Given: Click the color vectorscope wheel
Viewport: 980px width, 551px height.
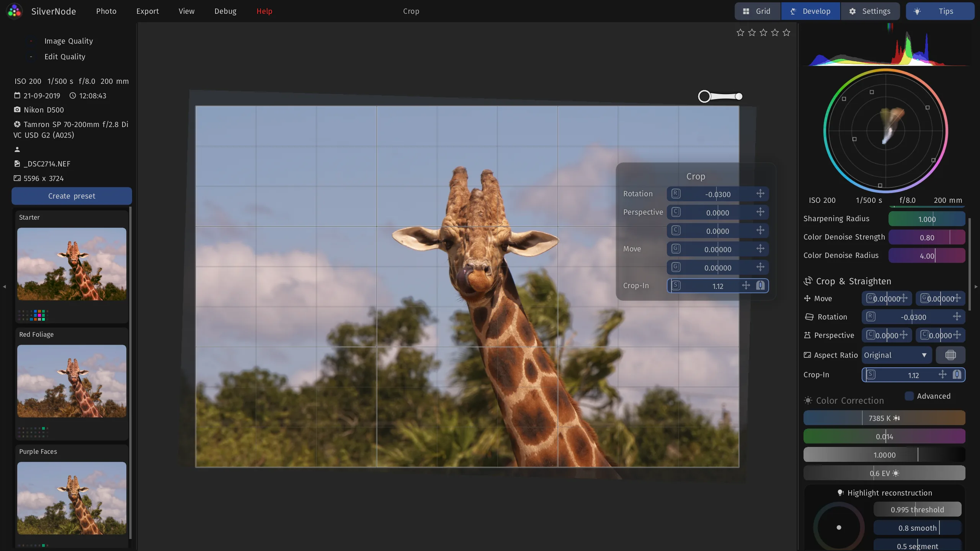Looking at the screenshot, I should [x=885, y=131].
